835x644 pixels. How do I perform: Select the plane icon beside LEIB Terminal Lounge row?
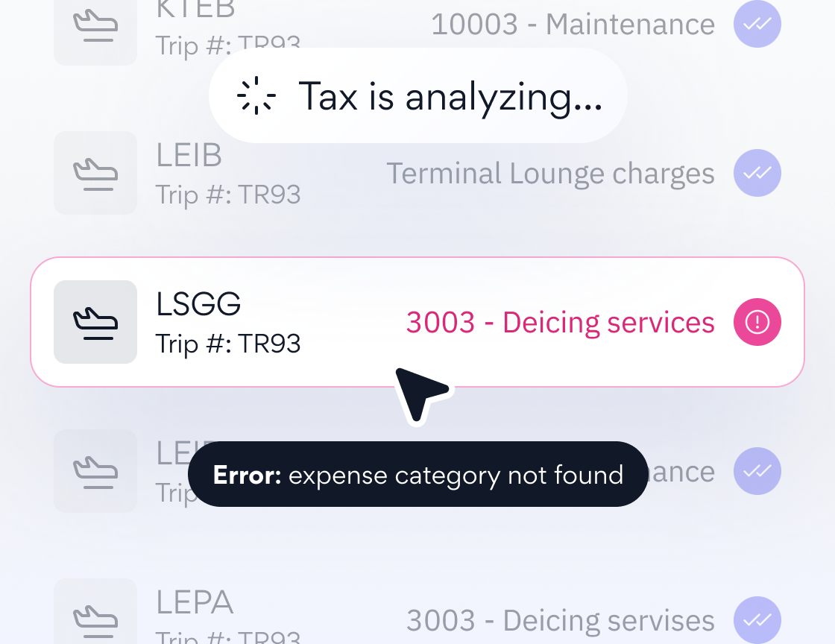[95, 173]
